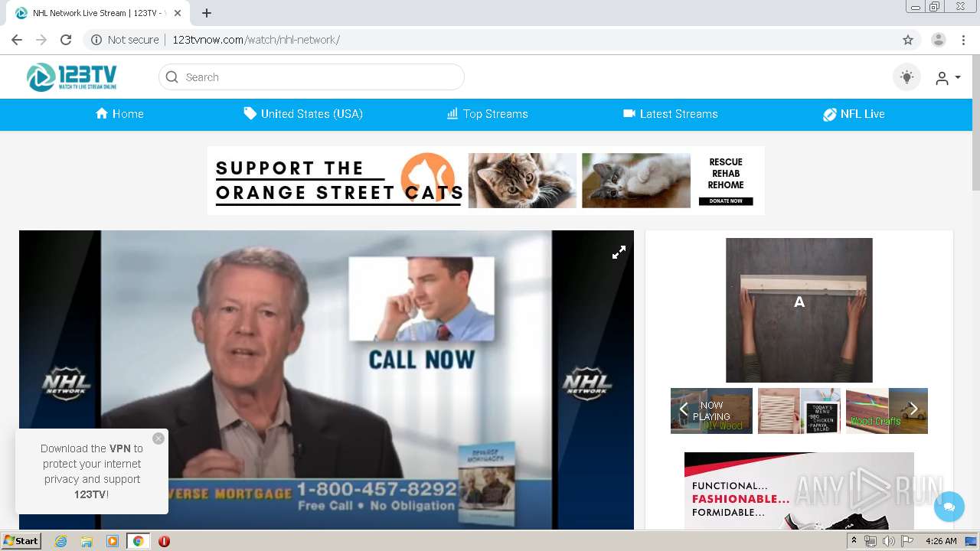Open the user account dropdown
Screen dimensions: 980x551
[947, 77]
